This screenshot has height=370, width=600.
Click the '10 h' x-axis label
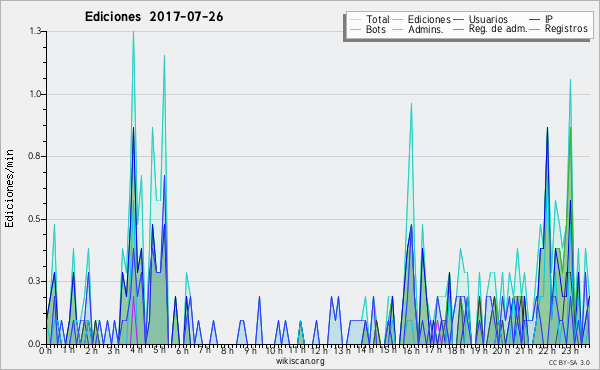pos(274,350)
